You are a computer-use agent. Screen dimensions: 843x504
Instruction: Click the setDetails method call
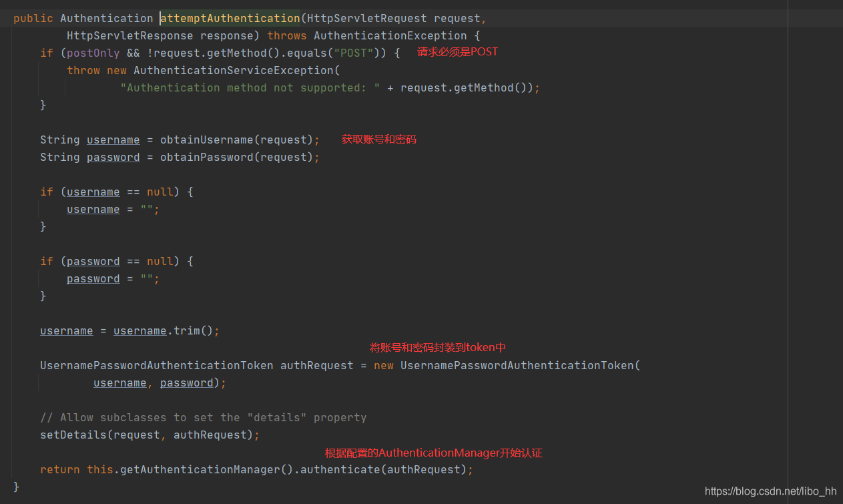coord(73,435)
